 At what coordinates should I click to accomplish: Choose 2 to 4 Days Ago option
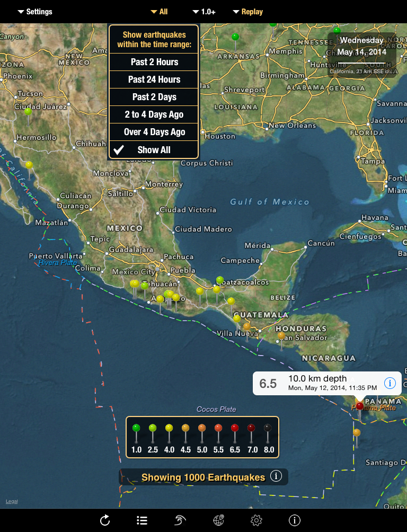[154, 114]
